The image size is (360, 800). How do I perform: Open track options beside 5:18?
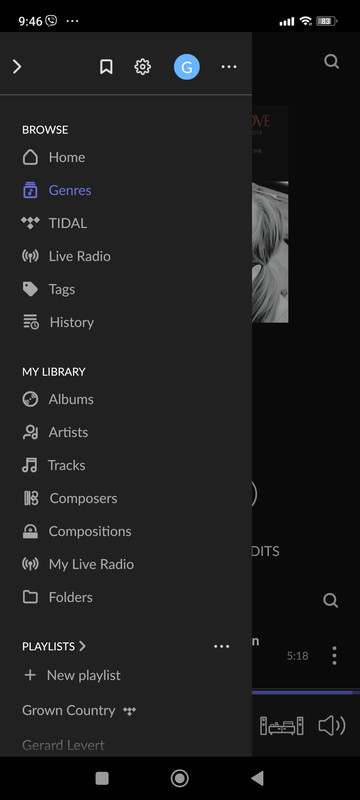334,656
